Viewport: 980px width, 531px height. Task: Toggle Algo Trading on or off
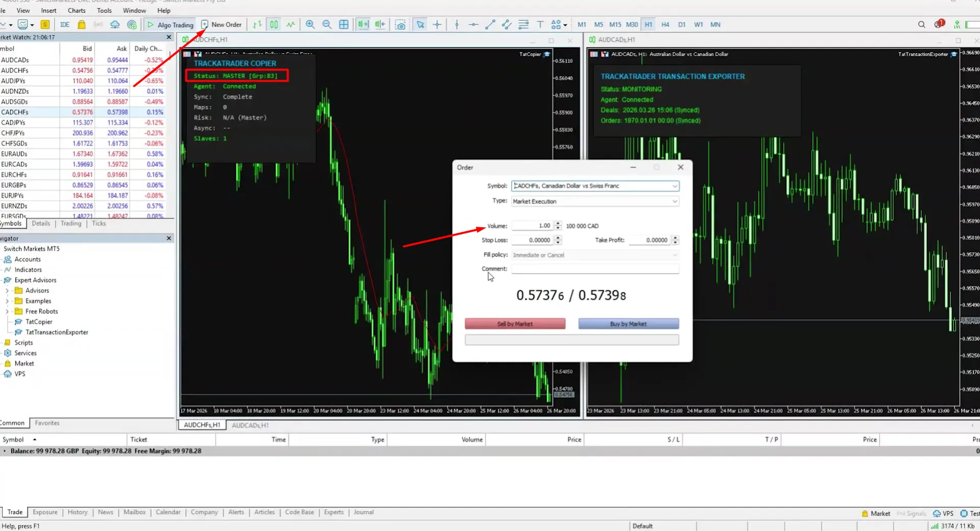pos(170,25)
